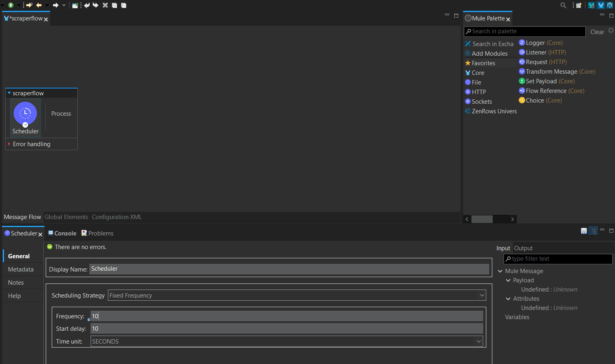Open the Problems tab
The image size is (615, 364).
97,233
